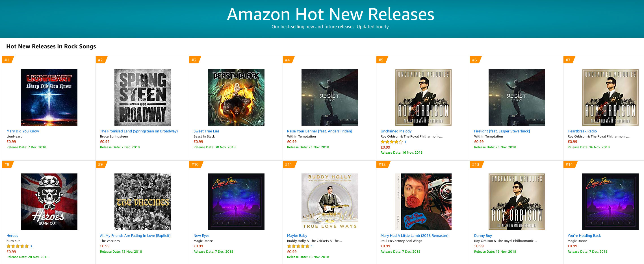Open 'The Promised Land (Springsteen on Broadway)' link
Viewport: 644px width, 264px height.
[139, 131]
